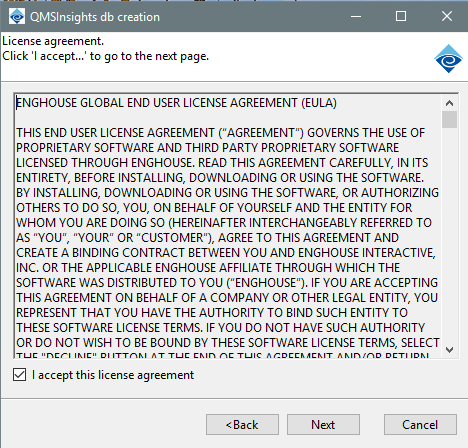Click the 'License agreement.' header text
Screen dimensions: 468x448
point(53,41)
